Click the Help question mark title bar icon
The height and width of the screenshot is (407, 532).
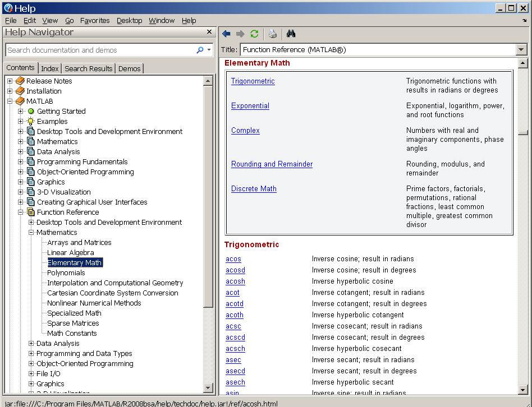point(8,8)
